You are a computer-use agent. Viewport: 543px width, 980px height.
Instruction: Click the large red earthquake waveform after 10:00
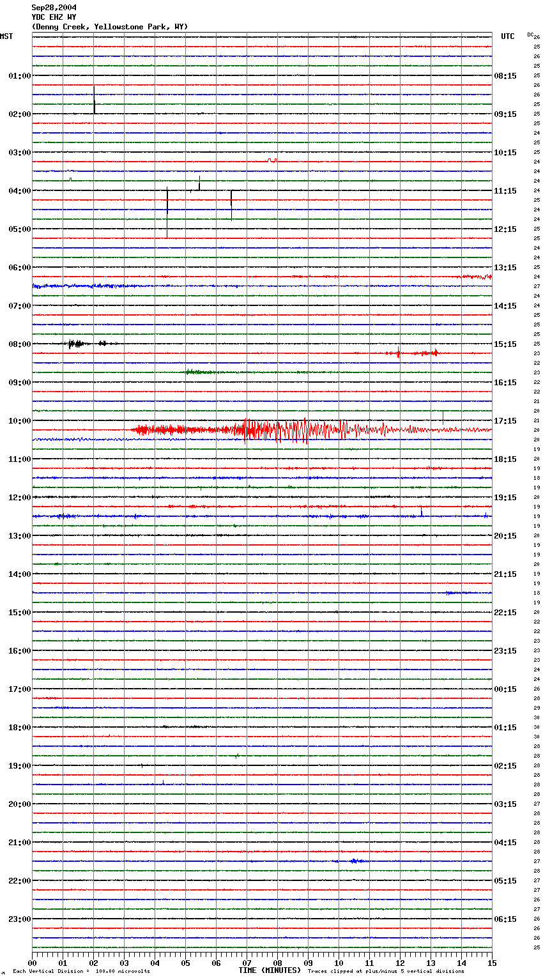click(310, 430)
